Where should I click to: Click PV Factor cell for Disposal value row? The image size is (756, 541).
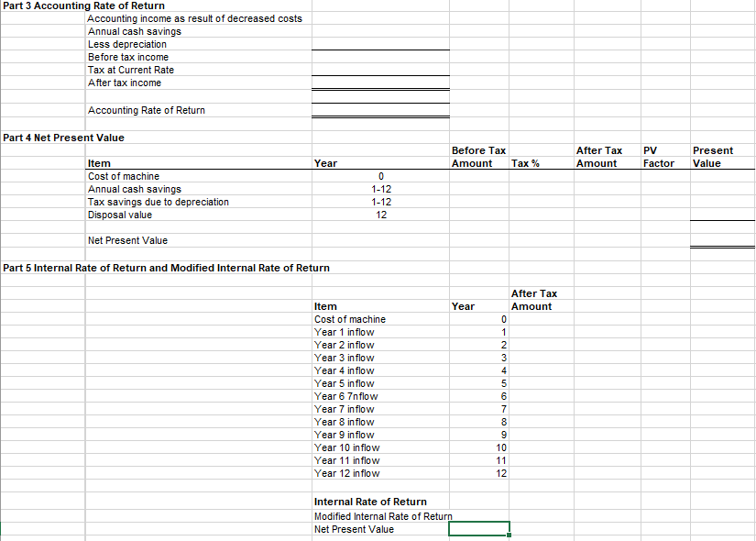coord(665,215)
